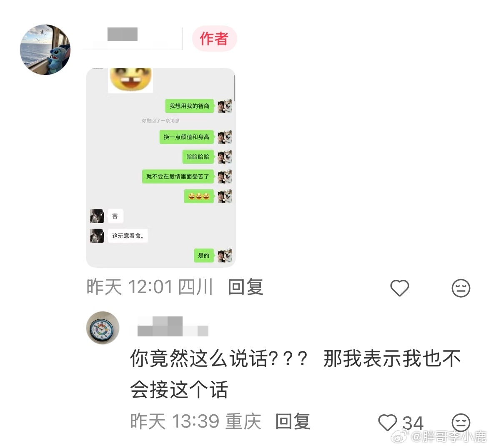
Task: Like the reply from Chongqing with 34 likes
Action: point(388,422)
